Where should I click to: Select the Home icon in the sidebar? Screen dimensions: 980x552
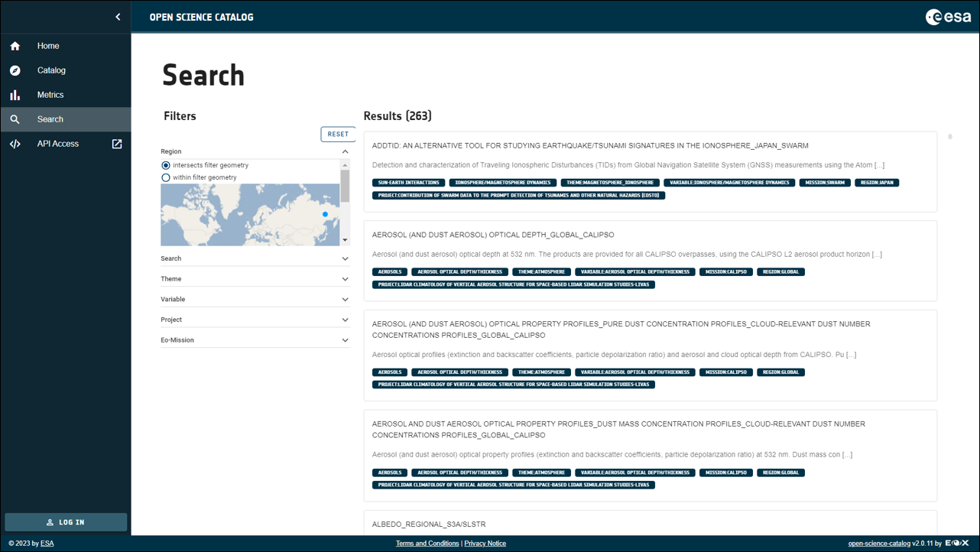(14, 46)
